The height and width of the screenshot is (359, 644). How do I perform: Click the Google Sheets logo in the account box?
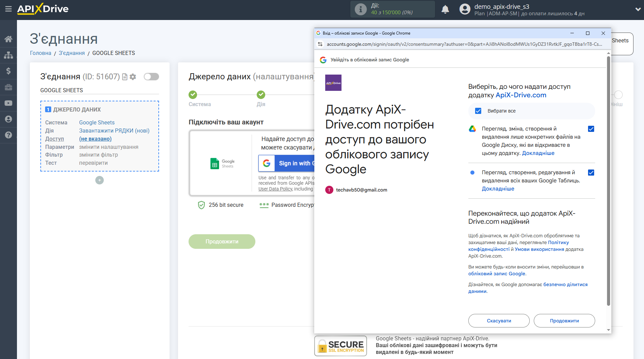(222, 163)
